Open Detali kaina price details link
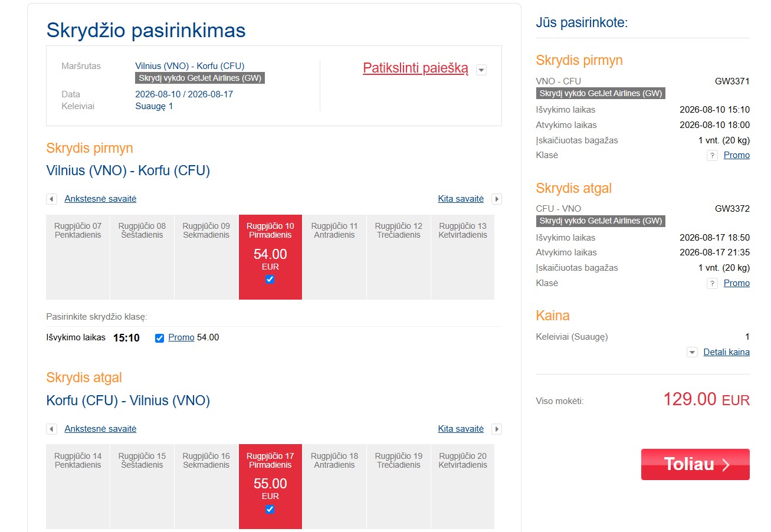Viewport: 771px width, 532px height. 727,352
